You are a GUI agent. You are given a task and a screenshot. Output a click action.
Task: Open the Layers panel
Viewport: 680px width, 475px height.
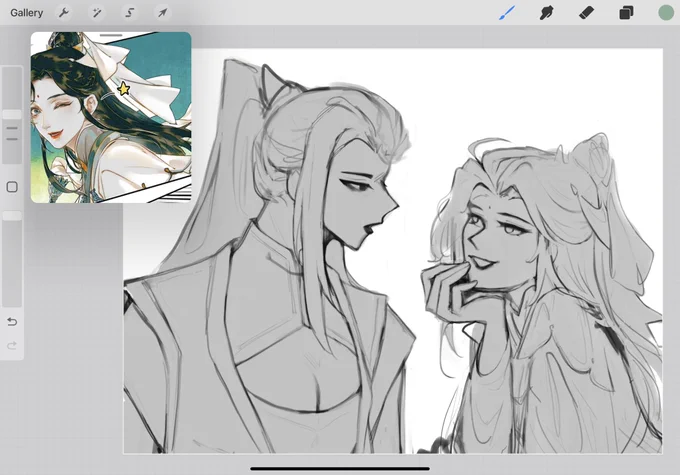[626, 13]
